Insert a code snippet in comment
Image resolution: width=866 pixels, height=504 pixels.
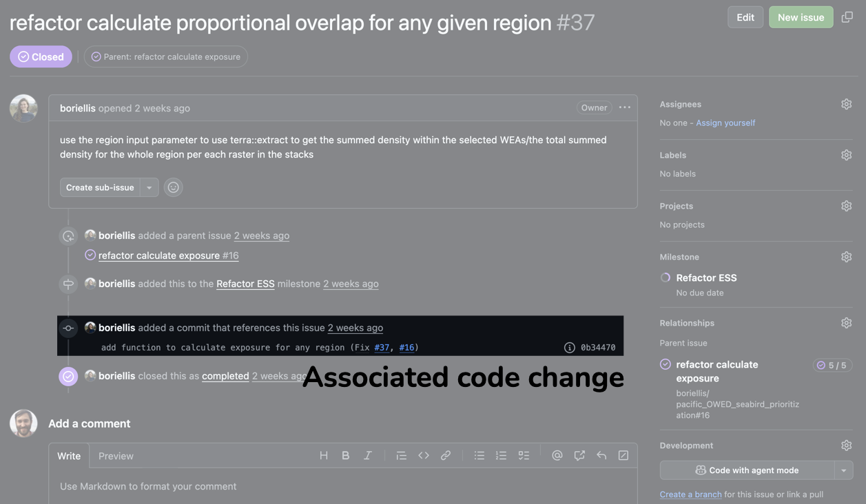click(x=424, y=456)
